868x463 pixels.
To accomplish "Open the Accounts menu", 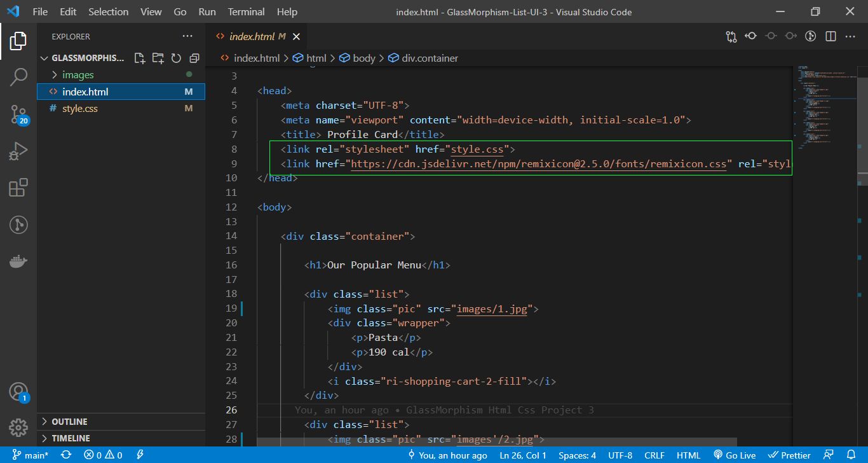I will (x=18, y=392).
